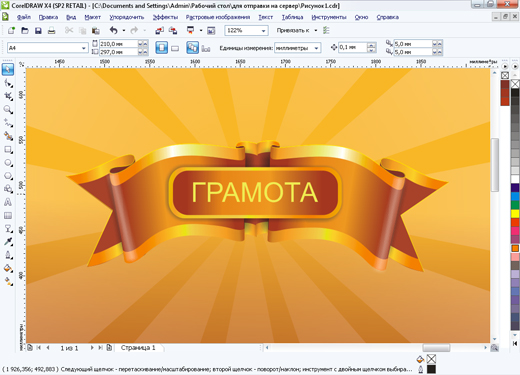Select the Interactive blend tool
520x375 pixels.
point(8,229)
